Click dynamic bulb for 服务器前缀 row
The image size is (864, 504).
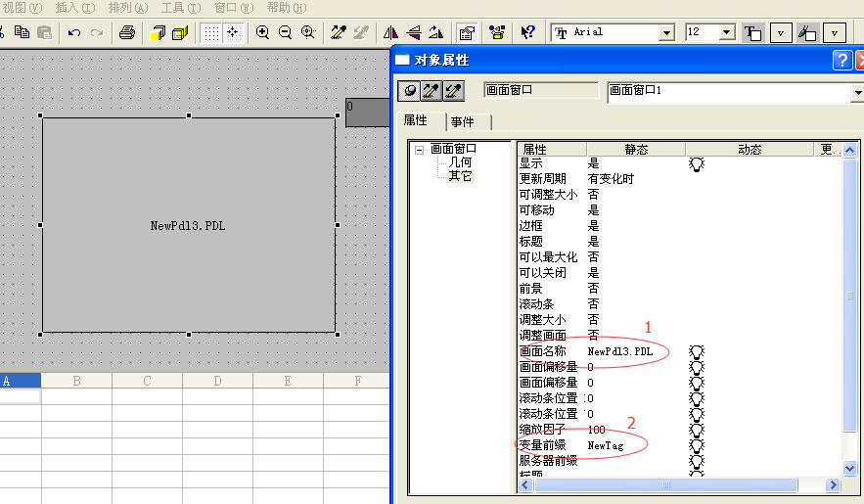pos(697,461)
